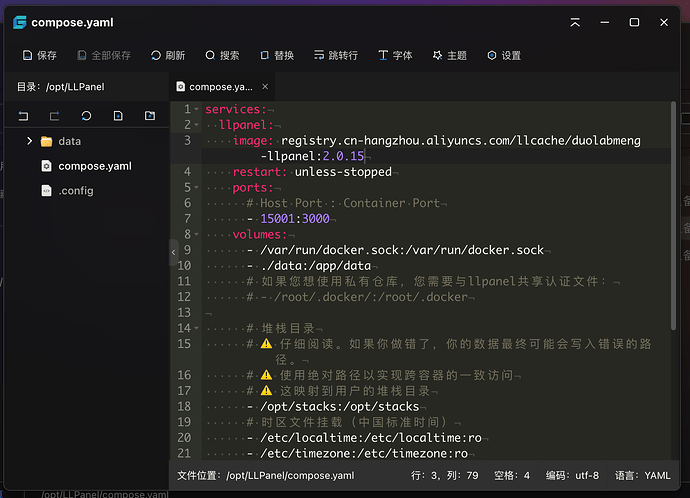Fold the ports block at line 5
Viewport: 690px width, 498px height.
point(197,187)
